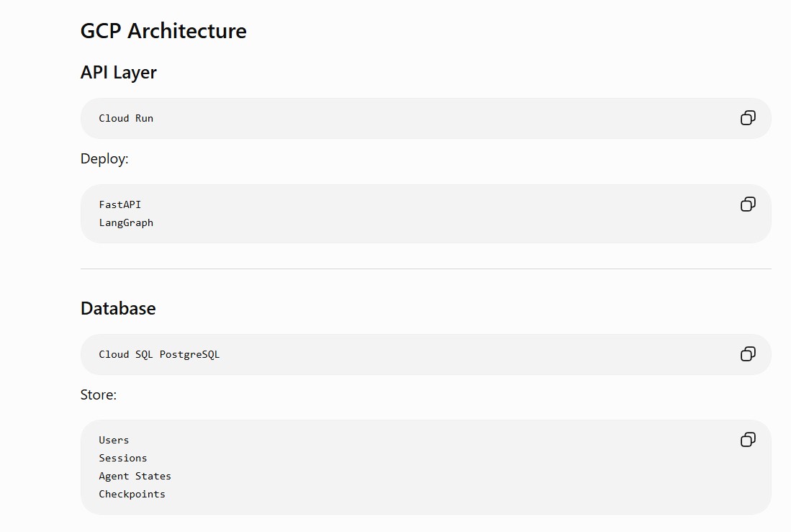Click the Users entry in store list
The image size is (791, 532).
(x=114, y=440)
